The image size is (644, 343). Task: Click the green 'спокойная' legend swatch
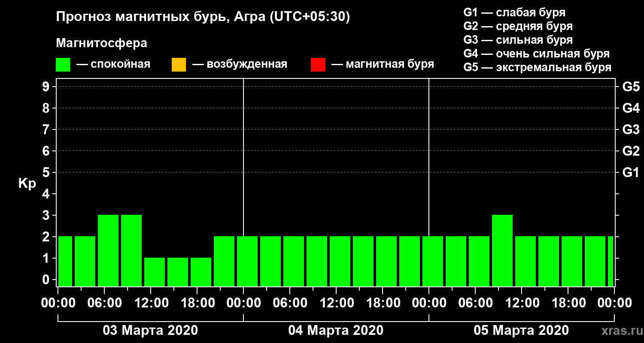coord(63,65)
